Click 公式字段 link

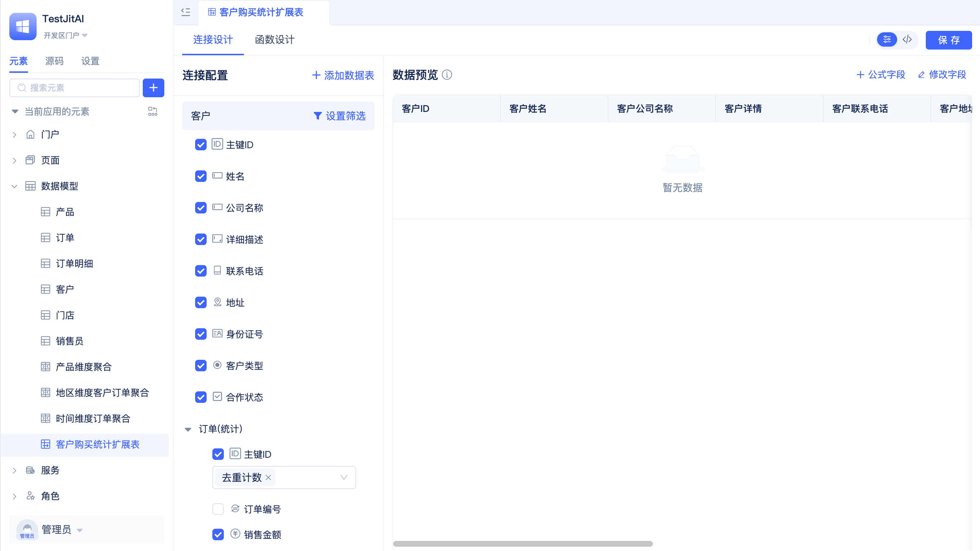(x=881, y=75)
